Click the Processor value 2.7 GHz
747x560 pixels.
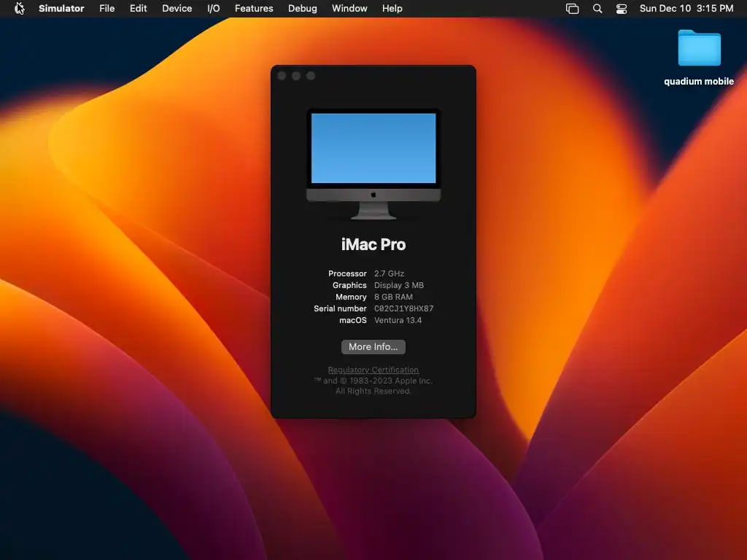pyautogui.click(x=389, y=273)
